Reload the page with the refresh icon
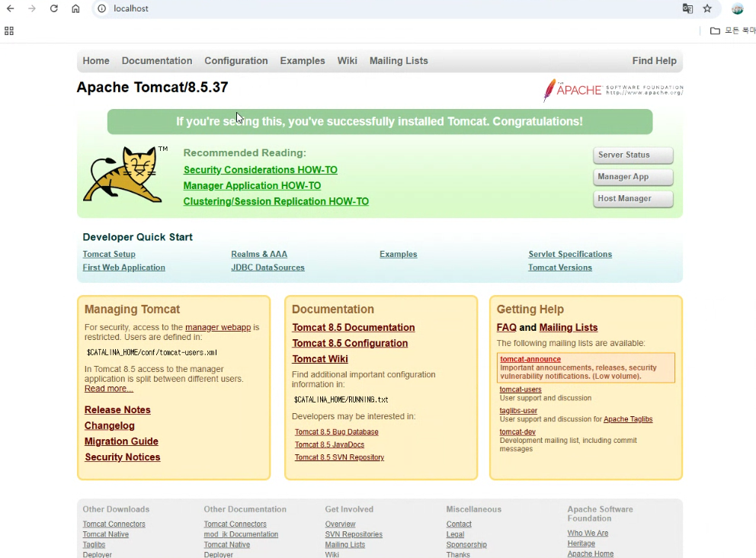756x558 pixels. tap(54, 8)
